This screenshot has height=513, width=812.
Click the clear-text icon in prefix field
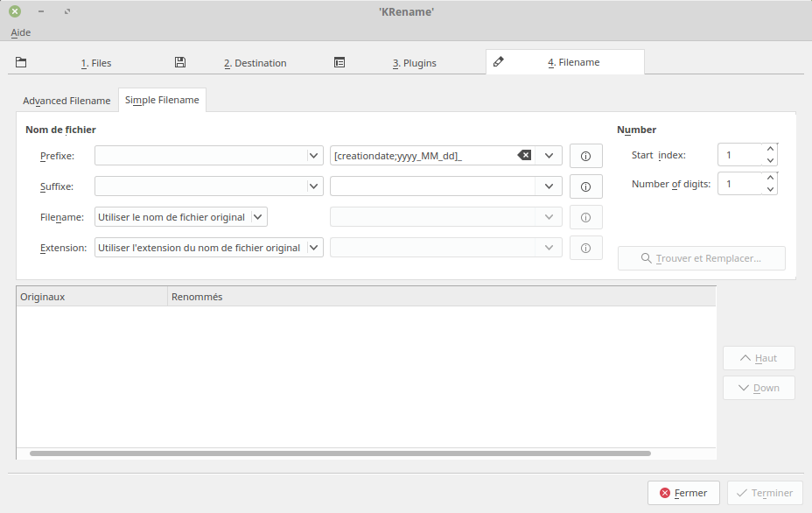524,156
